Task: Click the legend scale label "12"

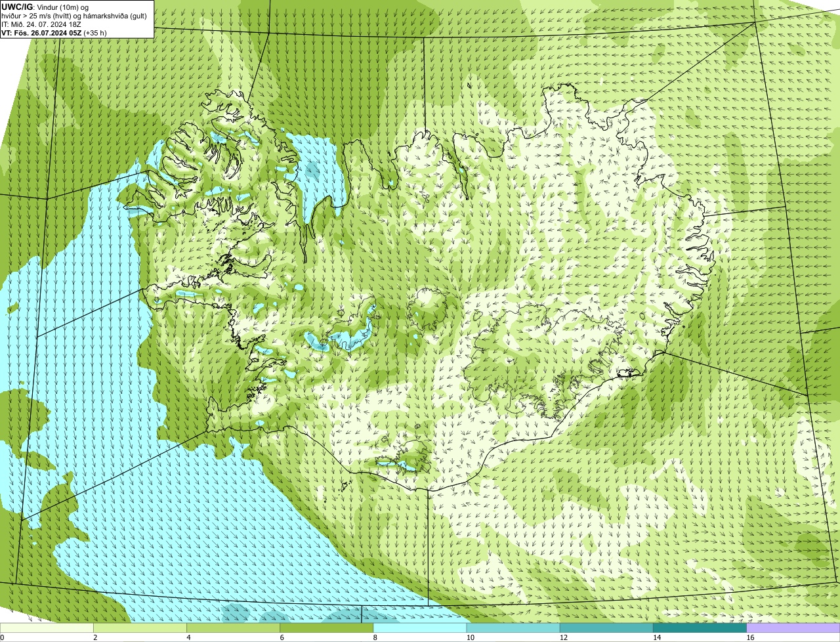Action: pos(564,637)
